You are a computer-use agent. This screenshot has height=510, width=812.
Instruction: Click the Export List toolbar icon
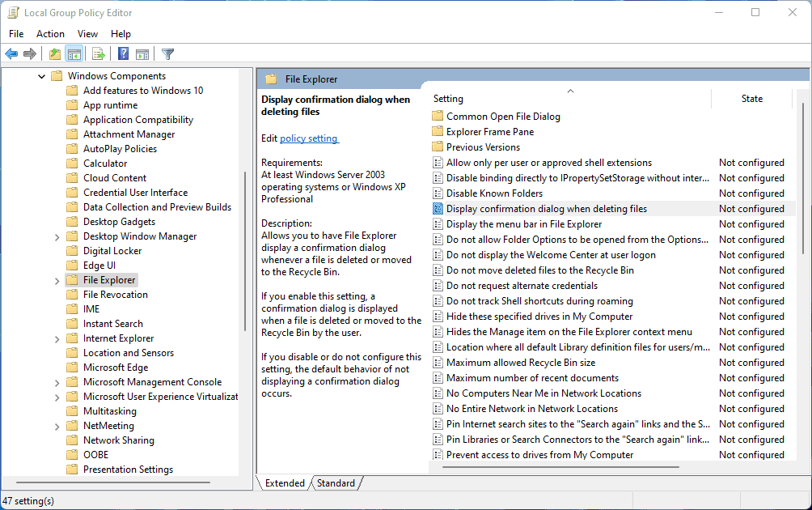click(x=99, y=54)
